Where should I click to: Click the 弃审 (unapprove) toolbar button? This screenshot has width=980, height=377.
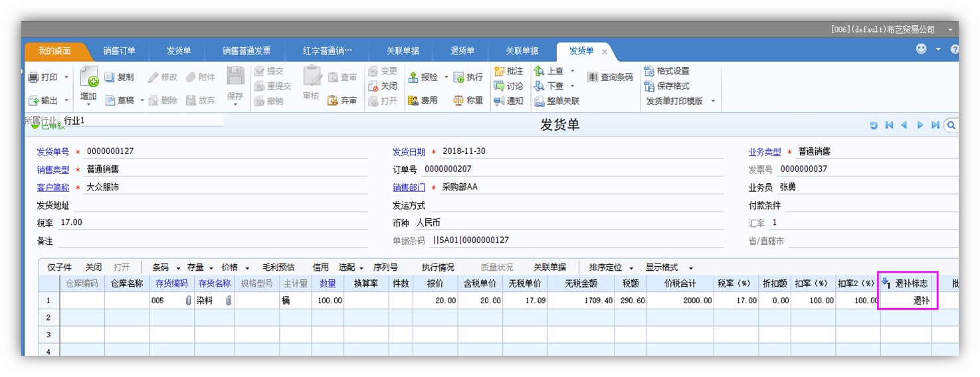[x=342, y=101]
